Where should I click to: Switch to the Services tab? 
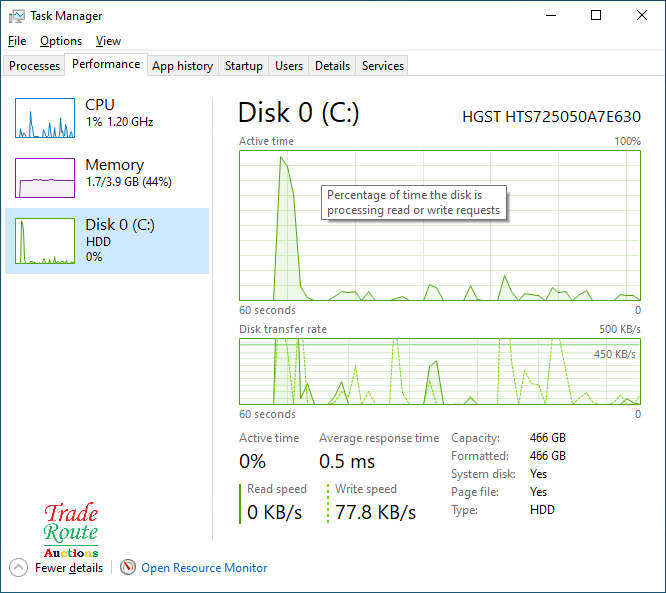[383, 66]
